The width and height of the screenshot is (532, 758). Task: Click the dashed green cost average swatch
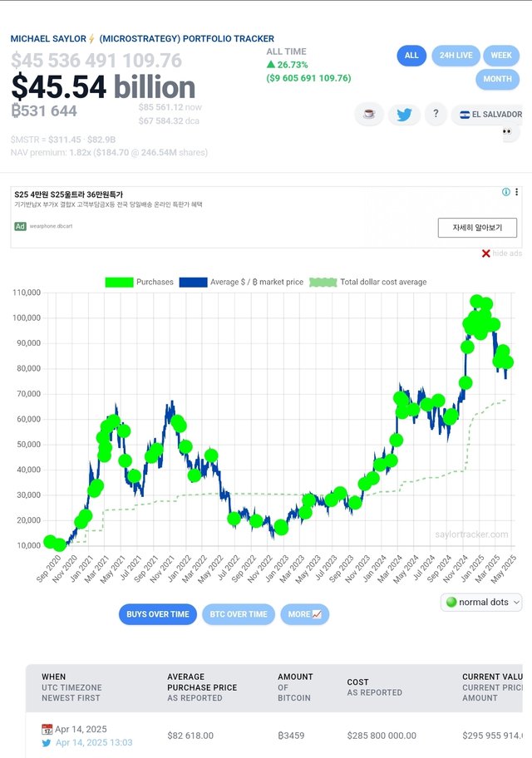pyautogui.click(x=323, y=283)
